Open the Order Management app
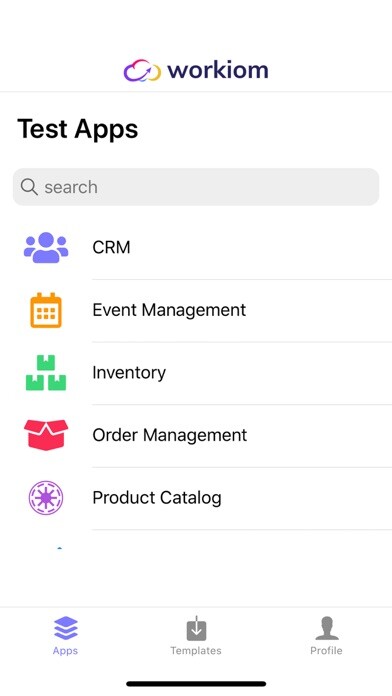This screenshot has width=392, height=696. [196, 435]
